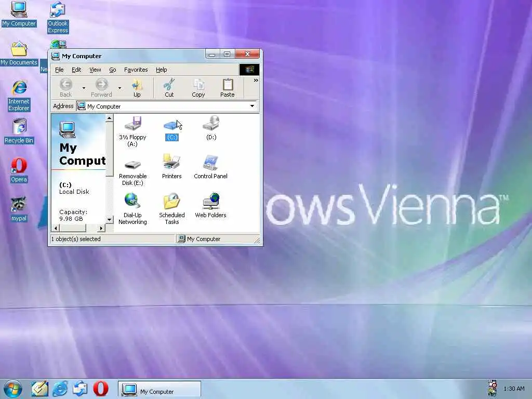Click the '(C:) Local Disk' info text
Image resolution: width=532 pixels, height=399 pixels.
point(74,188)
